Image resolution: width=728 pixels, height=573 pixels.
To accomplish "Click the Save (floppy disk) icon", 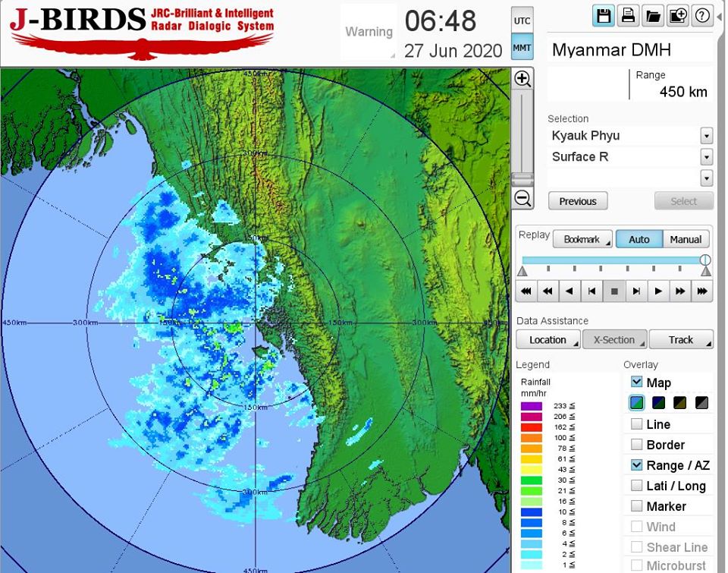I will click(x=604, y=15).
